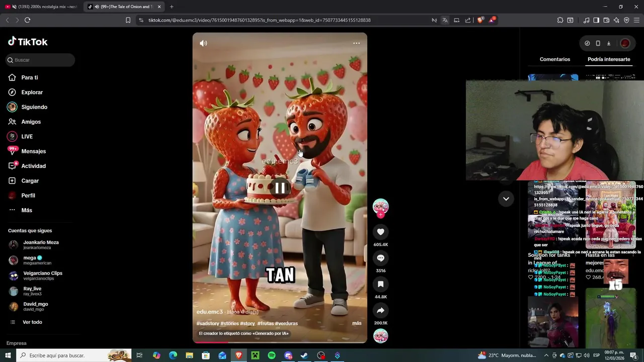Show hidden system tray icons chevron
644x362 pixels.
click(546, 355)
